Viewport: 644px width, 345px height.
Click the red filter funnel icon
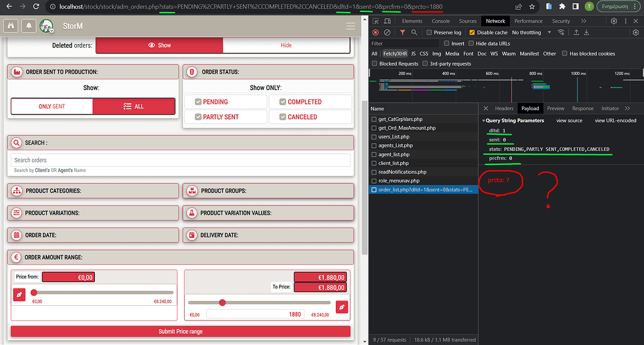(x=402, y=32)
